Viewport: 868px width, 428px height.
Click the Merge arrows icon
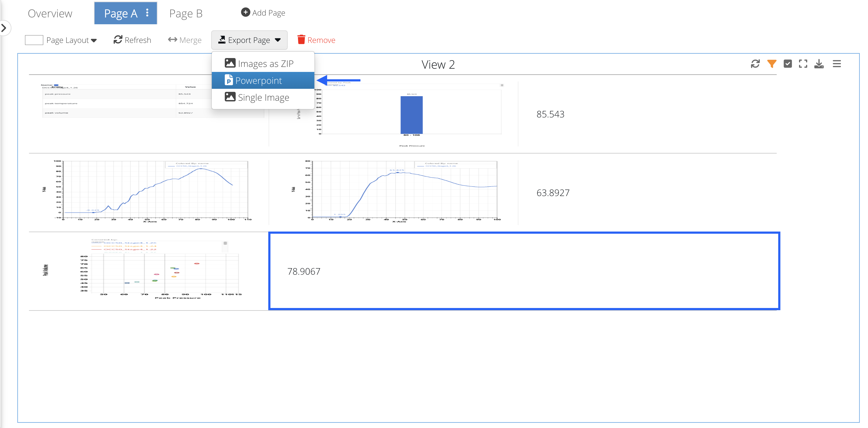172,39
